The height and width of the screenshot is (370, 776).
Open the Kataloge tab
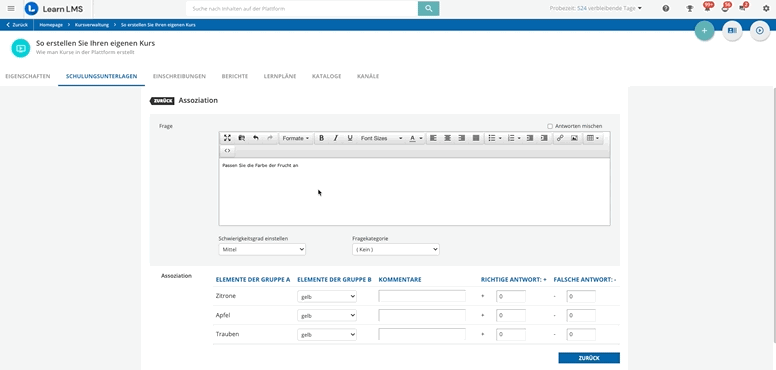(x=327, y=76)
